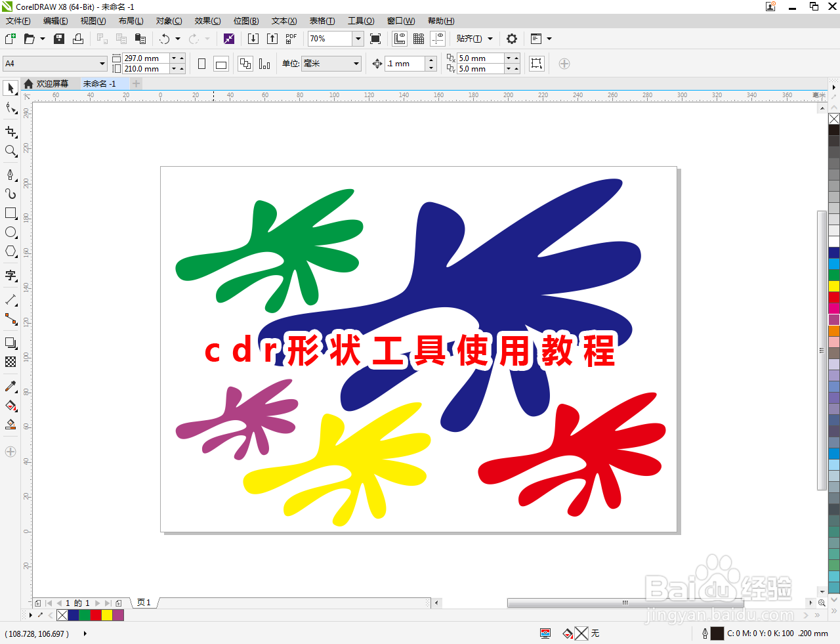
Task: Select the Rectangle tool
Action: [x=10, y=213]
